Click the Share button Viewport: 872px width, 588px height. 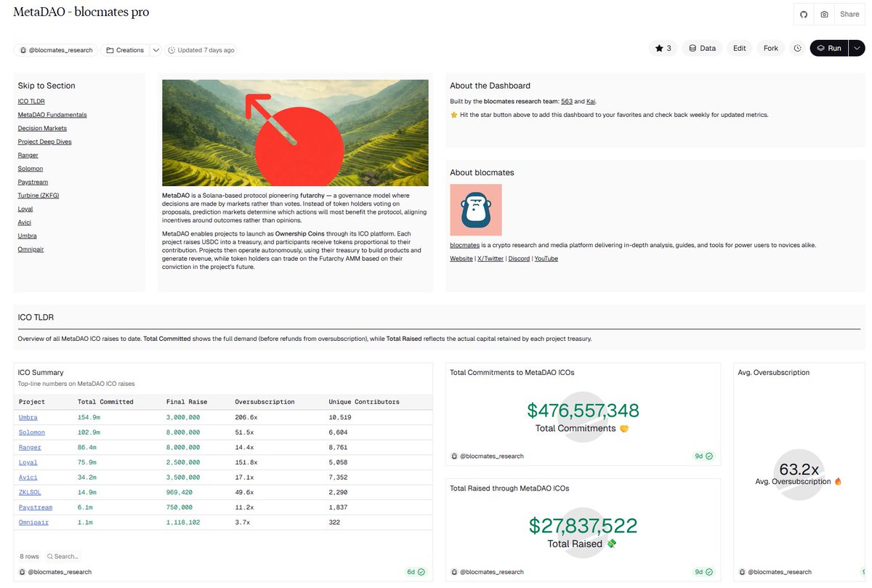coord(849,15)
